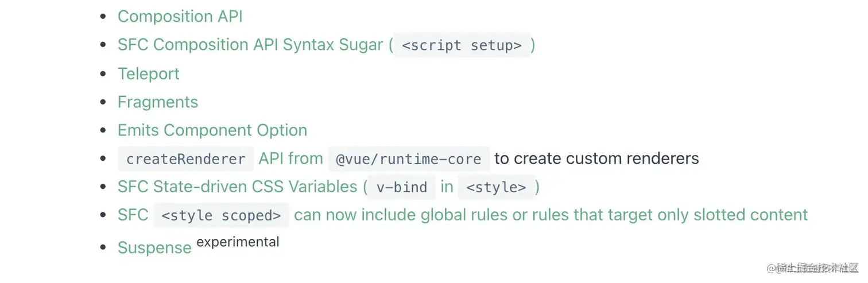Click the createRenderer code label
This screenshot has height=283, width=868.
pos(185,158)
